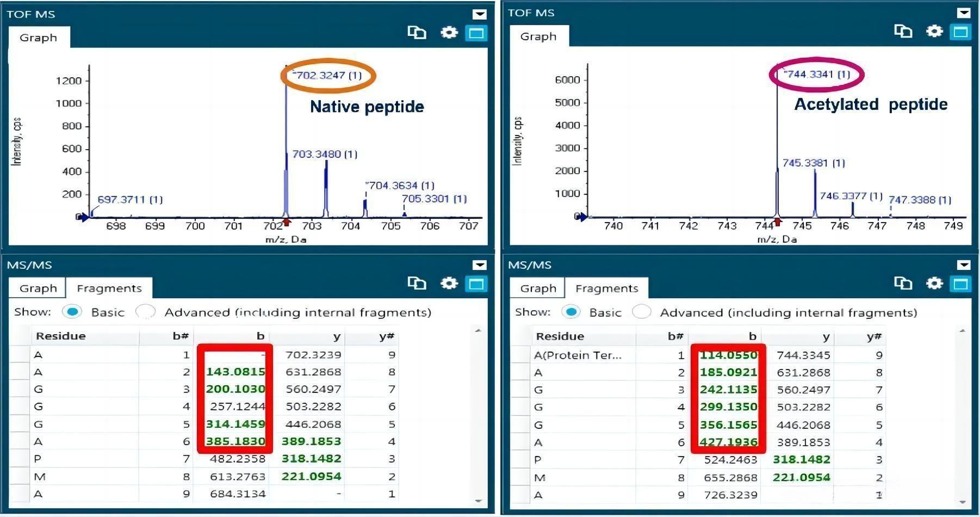This screenshot has height=517, width=980.
Task: Click peak label 747.3388 (1)
Action: tap(920, 200)
